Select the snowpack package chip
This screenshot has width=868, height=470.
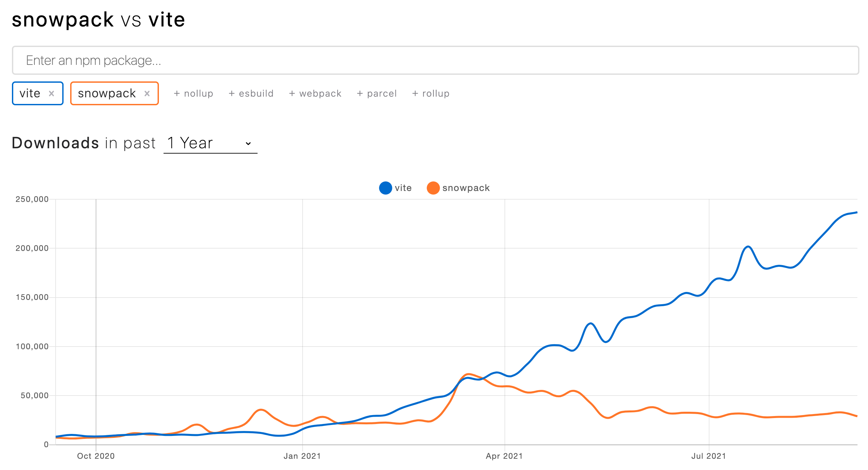107,93
